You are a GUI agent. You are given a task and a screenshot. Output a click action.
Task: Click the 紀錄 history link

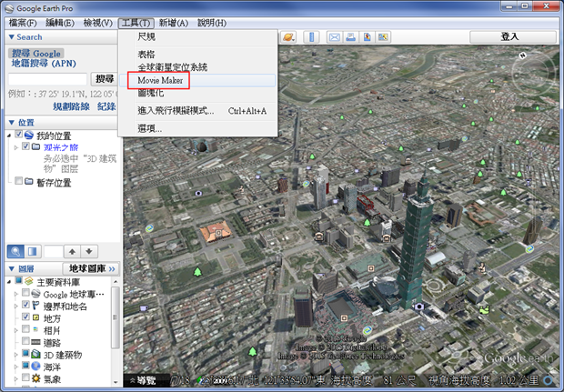[106, 106]
